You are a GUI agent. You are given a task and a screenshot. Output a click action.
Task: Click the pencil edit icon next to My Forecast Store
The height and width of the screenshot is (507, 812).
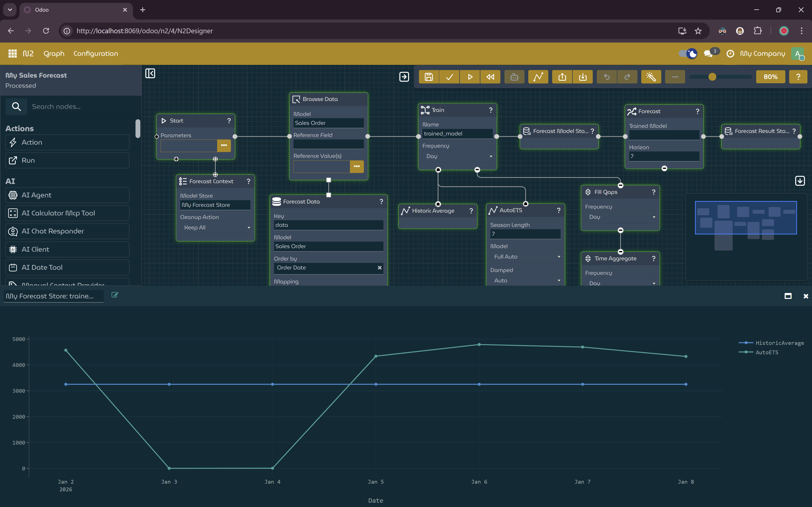(115, 295)
